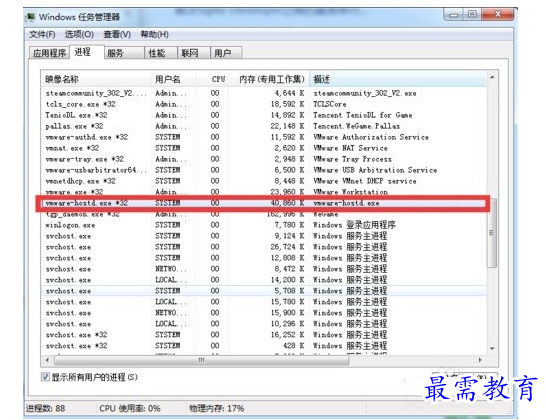Click VMware Authorization Service description
Screen dimensions: 546x420
371,137
